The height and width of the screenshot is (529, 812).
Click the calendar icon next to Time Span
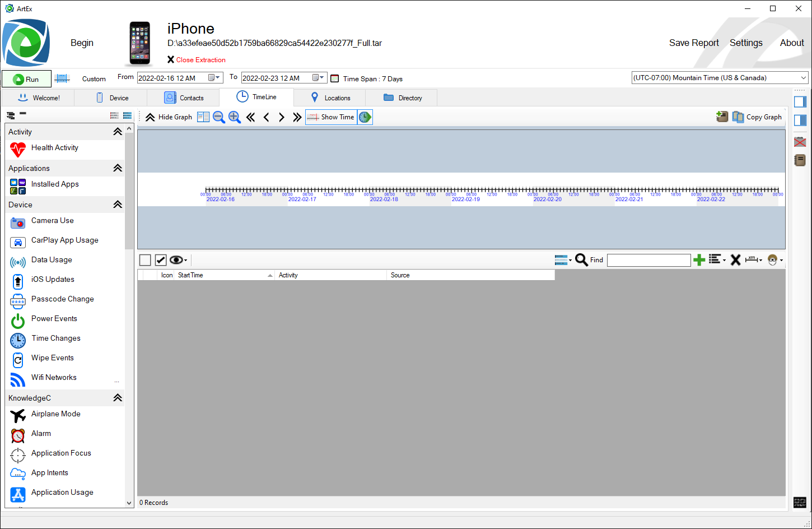pyautogui.click(x=335, y=78)
